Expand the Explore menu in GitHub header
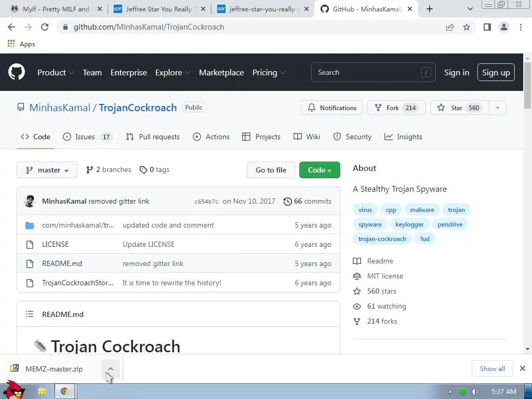This screenshot has height=399, width=532. coord(172,73)
